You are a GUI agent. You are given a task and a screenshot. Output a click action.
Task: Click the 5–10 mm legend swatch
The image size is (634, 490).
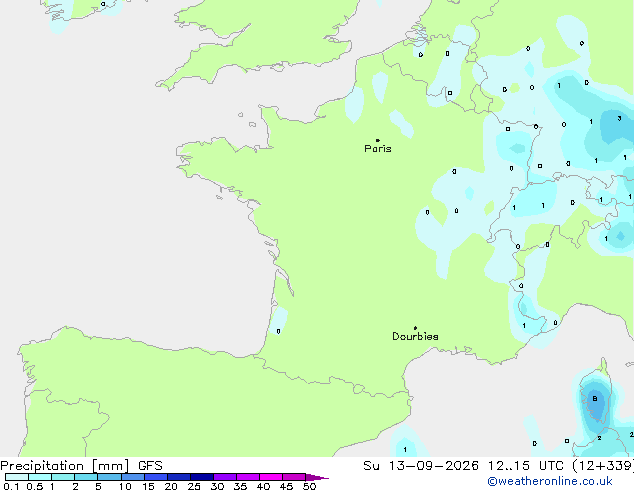click(109, 477)
